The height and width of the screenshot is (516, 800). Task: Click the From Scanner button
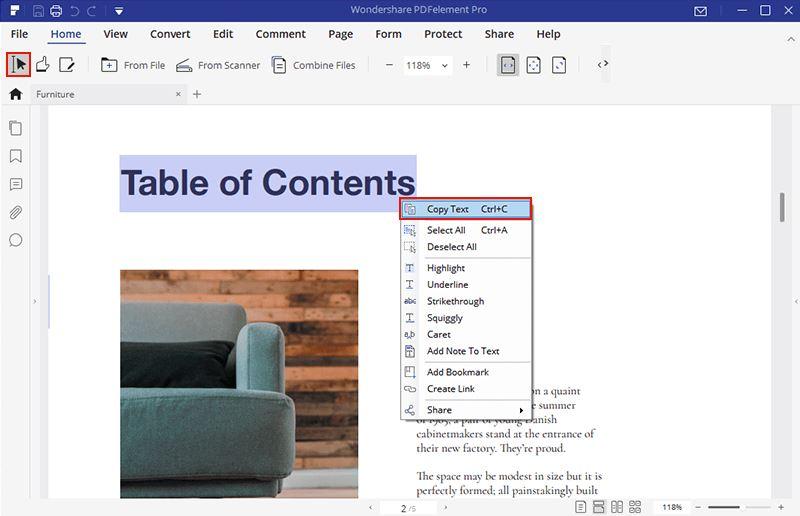[218, 65]
